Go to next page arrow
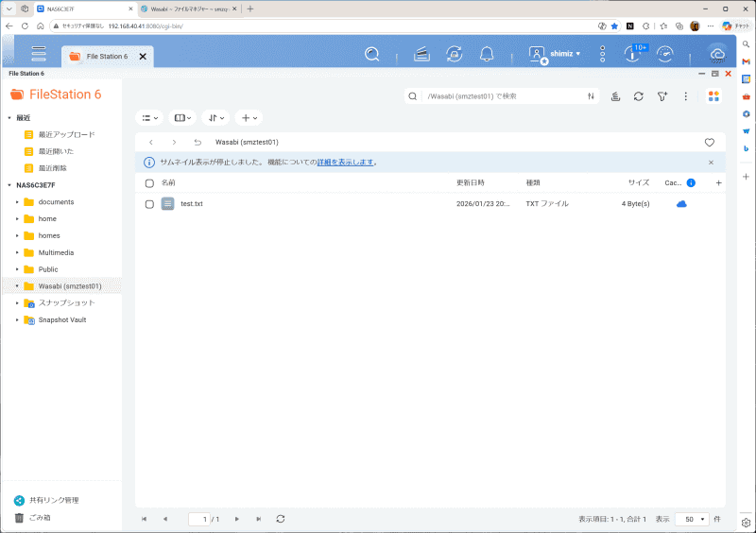 tap(237, 519)
